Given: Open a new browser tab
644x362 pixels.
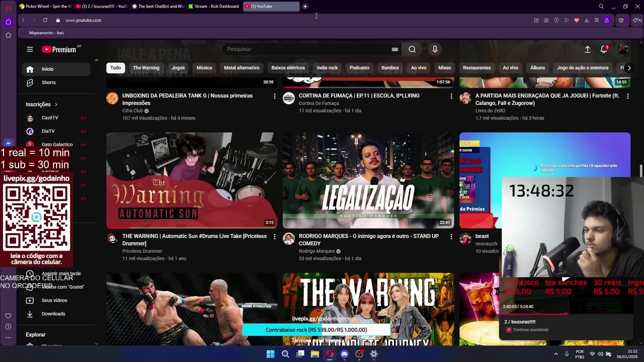Looking at the screenshot, I should (305, 7).
